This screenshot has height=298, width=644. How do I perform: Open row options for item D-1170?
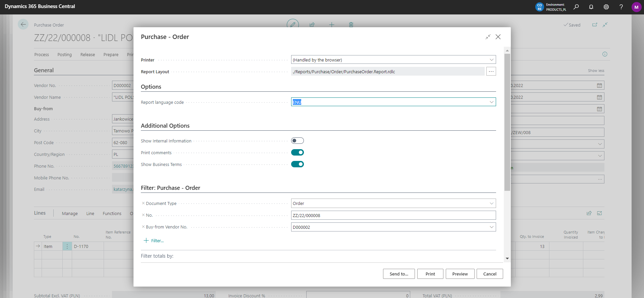pyautogui.click(x=67, y=246)
